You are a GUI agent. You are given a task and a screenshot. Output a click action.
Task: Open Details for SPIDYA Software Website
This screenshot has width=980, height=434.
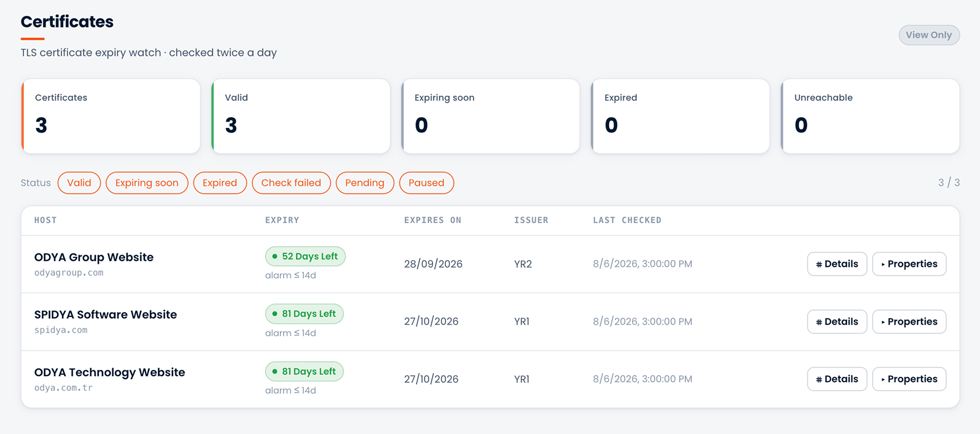coord(837,321)
